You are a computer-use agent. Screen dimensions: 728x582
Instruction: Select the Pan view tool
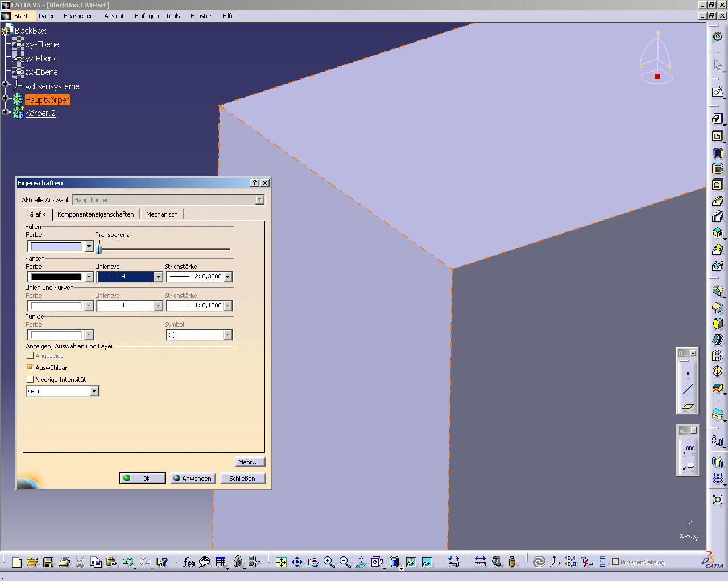[x=297, y=562]
